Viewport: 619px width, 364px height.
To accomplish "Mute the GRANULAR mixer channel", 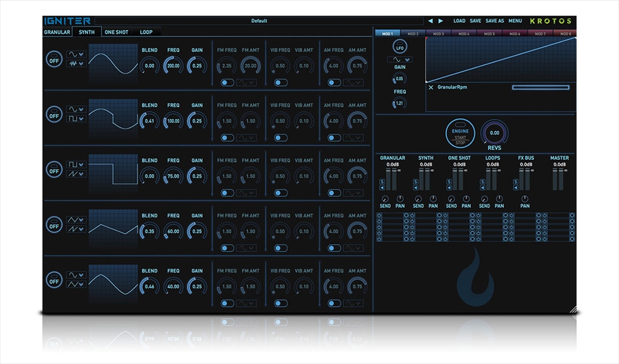I will 382,188.
